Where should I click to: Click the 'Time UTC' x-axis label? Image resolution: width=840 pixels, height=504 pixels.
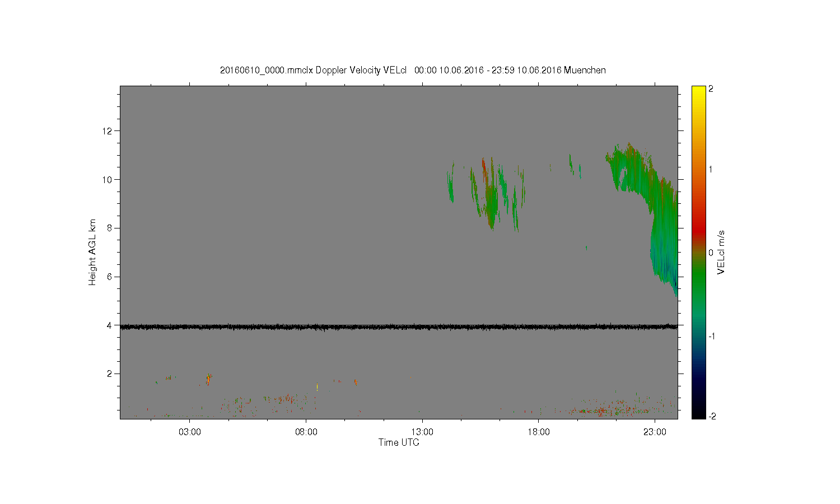click(399, 442)
